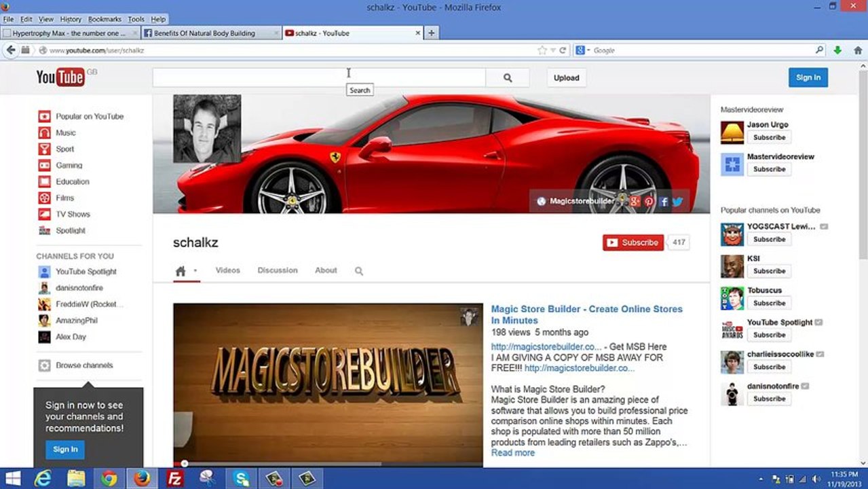Open the channel About tab
868x489 pixels.
[326, 270]
